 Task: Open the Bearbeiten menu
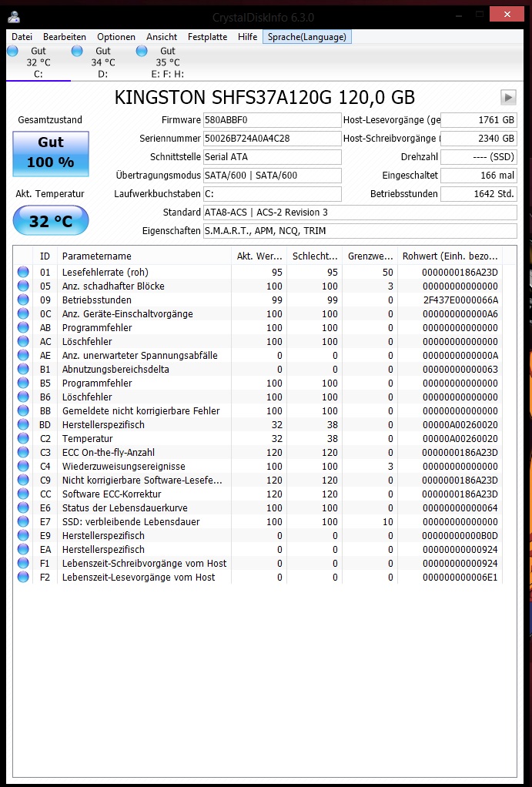tap(64, 37)
